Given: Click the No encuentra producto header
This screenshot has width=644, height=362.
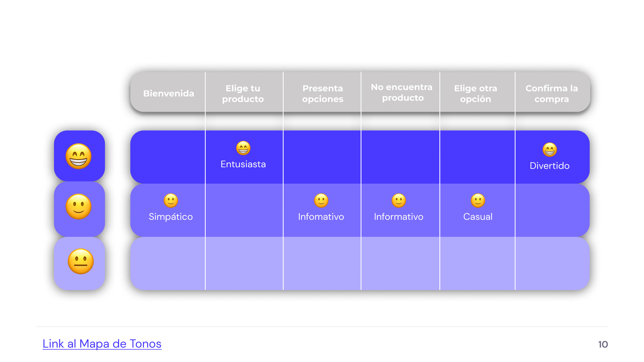Looking at the screenshot, I should (402, 93).
